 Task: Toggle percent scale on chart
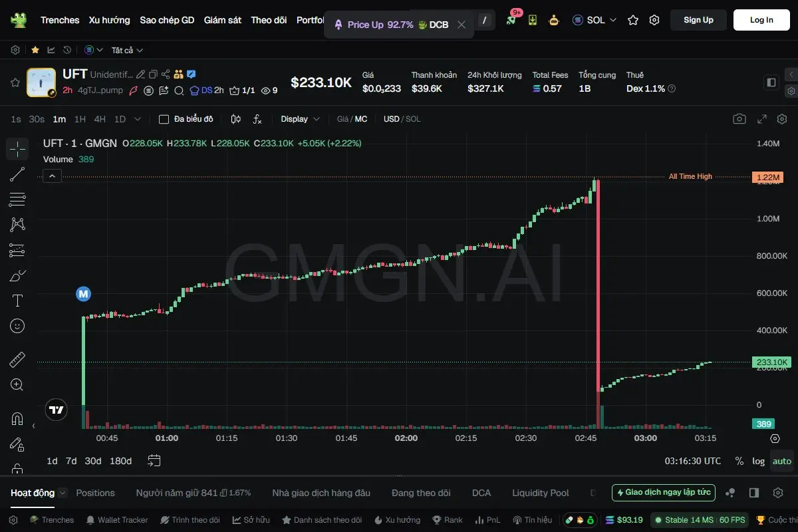tap(739, 461)
